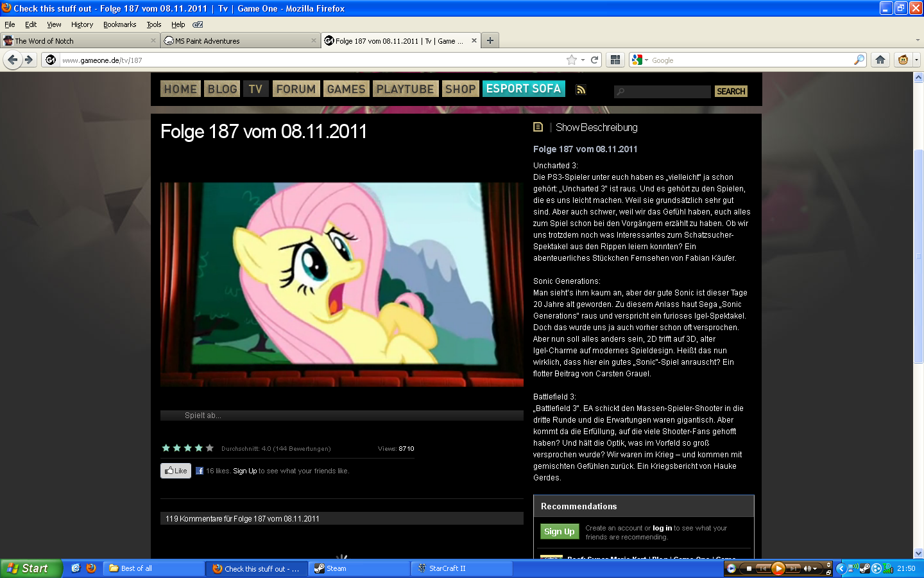Open the Greasemonkey dropdown arrow
Viewport: 924px width, 578px height.
pyautogui.click(x=916, y=60)
